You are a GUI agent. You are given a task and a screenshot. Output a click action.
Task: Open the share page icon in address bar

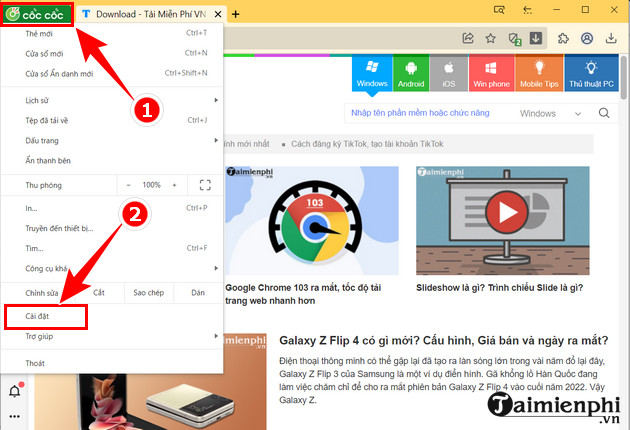tap(467, 39)
